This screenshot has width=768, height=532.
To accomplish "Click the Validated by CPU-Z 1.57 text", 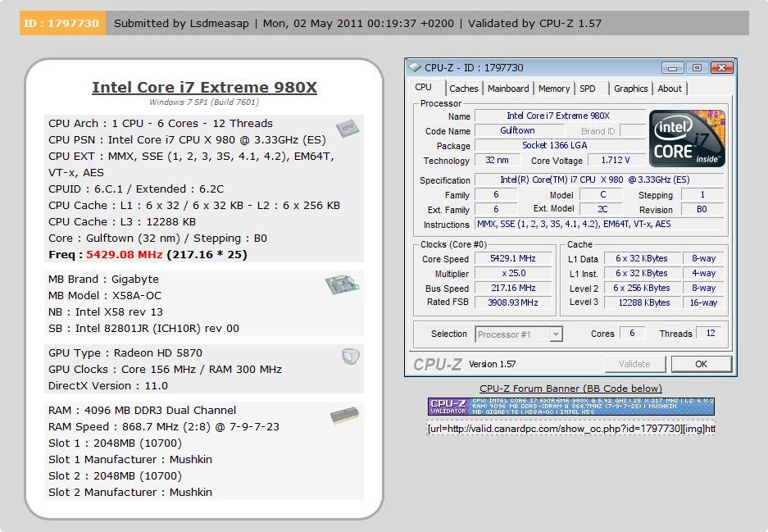I will (535, 23).
